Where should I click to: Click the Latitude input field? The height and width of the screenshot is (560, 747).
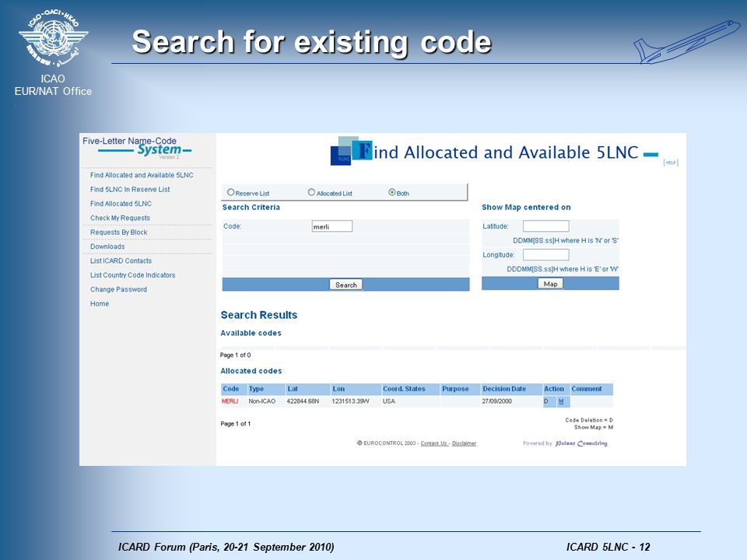[x=546, y=226]
